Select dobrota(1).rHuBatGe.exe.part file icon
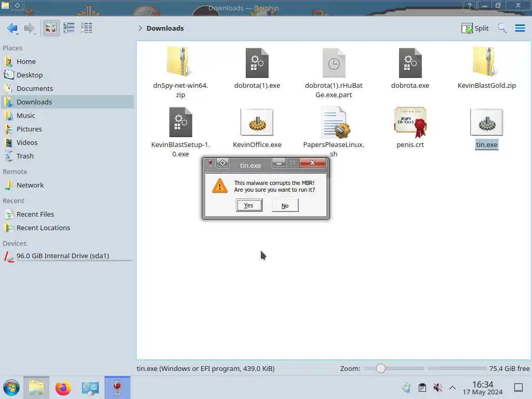Image resolution: width=532 pixels, height=399 pixels. coord(334,62)
